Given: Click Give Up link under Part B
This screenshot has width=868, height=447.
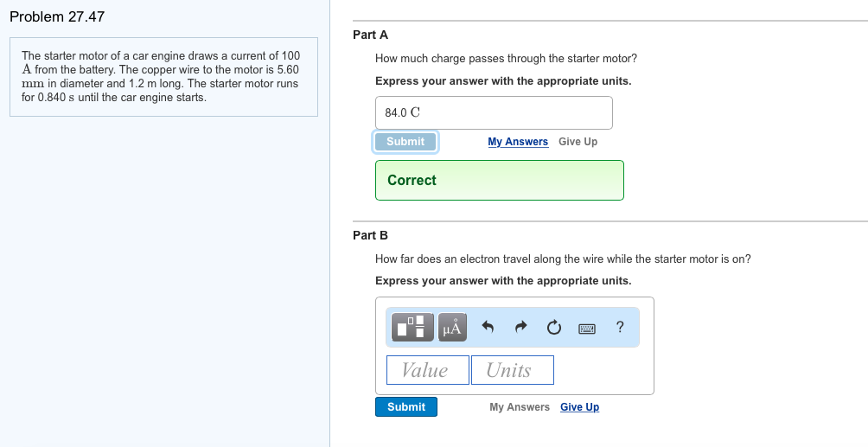Looking at the screenshot, I should point(579,407).
